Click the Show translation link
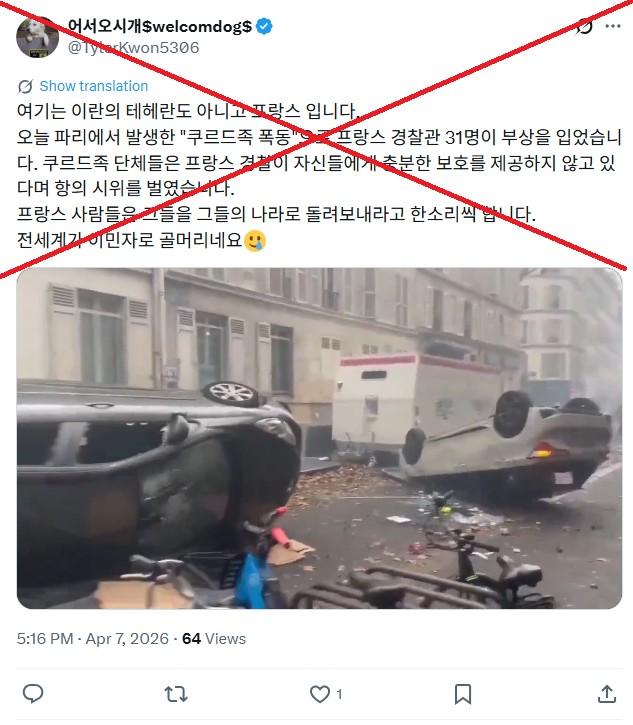The image size is (633, 725). coord(93,86)
